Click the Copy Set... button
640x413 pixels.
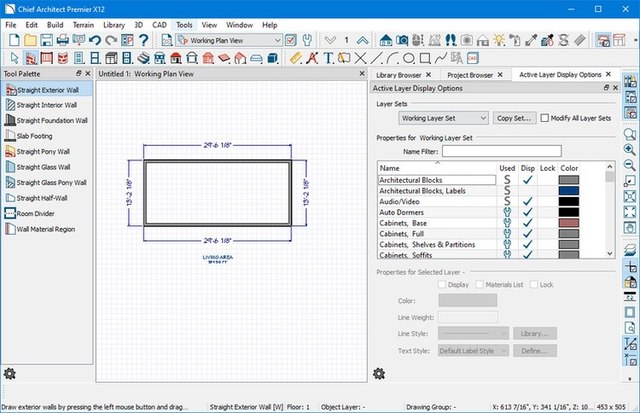pyautogui.click(x=514, y=118)
